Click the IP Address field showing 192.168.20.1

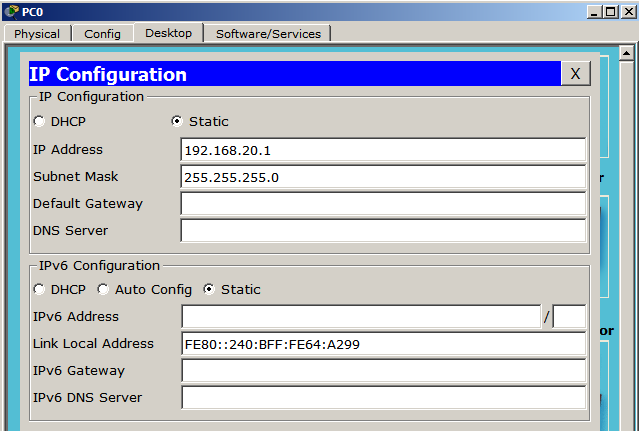pos(383,150)
